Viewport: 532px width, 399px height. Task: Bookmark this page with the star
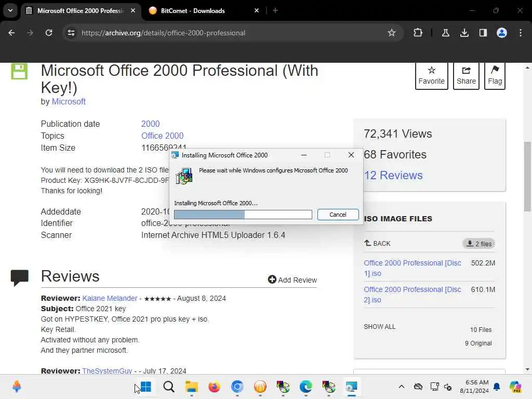click(392, 33)
